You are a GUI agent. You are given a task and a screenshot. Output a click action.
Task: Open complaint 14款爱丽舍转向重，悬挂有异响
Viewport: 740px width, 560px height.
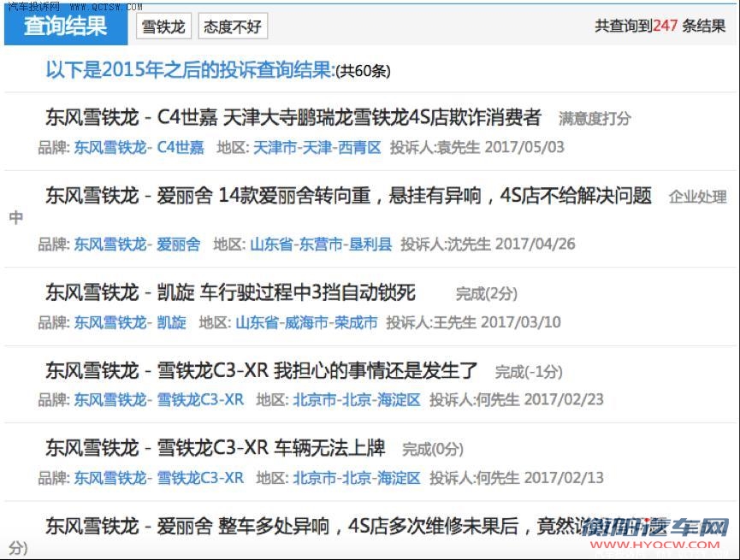(x=348, y=196)
